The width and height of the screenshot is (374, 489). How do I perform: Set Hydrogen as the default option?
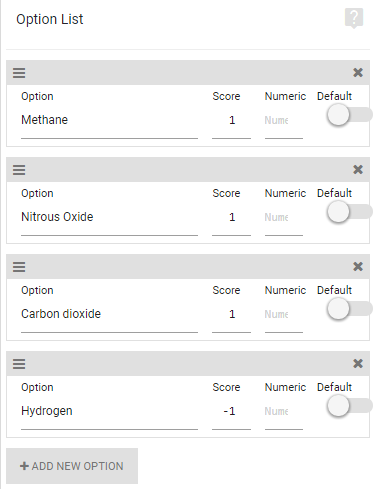point(349,406)
